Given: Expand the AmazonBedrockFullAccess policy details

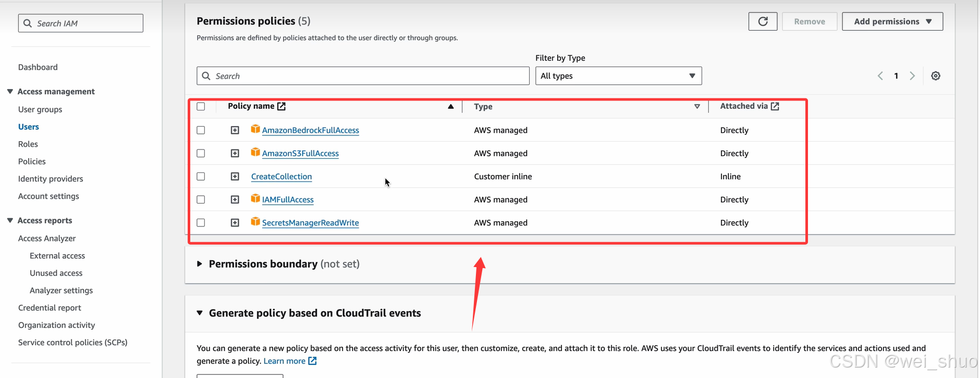Looking at the screenshot, I should tap(235, 130).
